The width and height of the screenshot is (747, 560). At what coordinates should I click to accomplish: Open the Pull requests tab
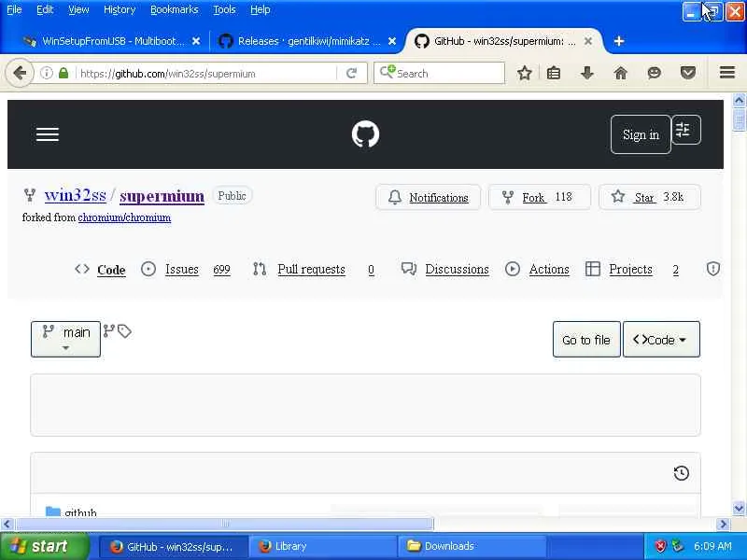click(313, 269)
